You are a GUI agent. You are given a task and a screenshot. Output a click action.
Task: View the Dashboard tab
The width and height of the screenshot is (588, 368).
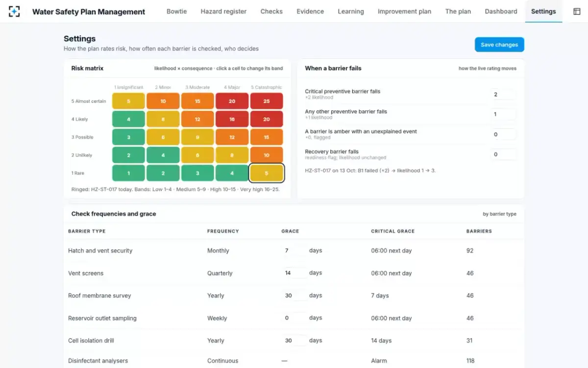(501, 11)
